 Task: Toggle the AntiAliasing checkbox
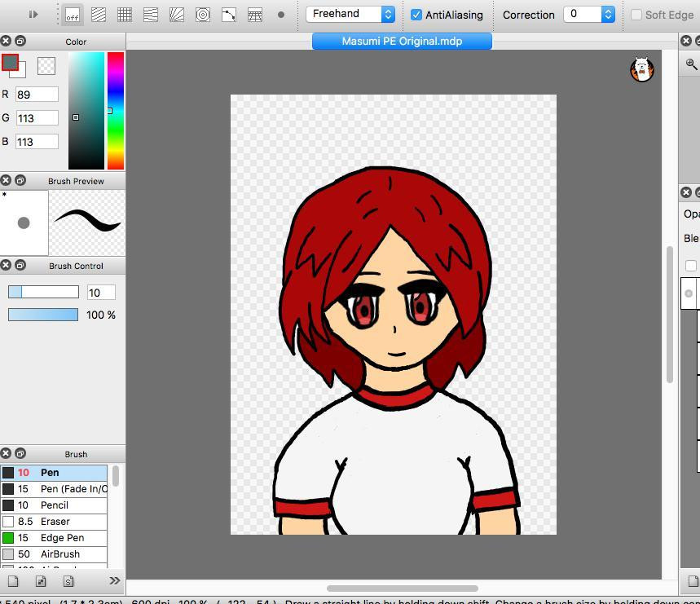[416, 15]
